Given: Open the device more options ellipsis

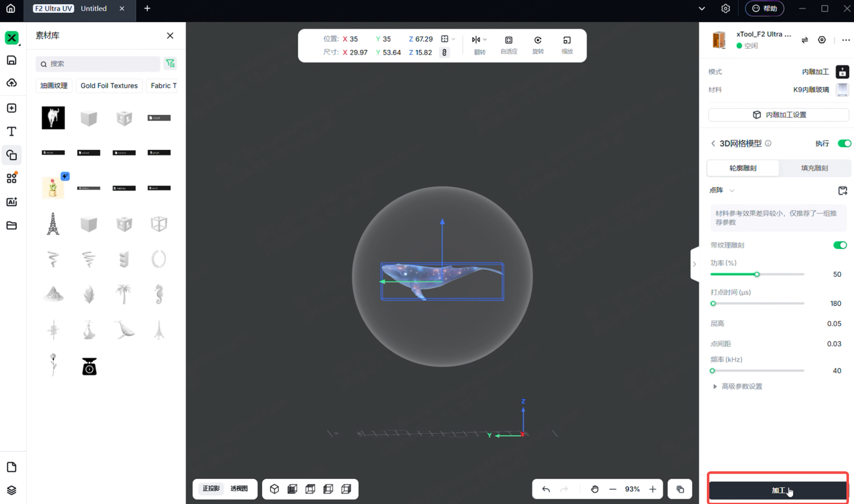Looking at the screenshot, I should pos(846,40).
